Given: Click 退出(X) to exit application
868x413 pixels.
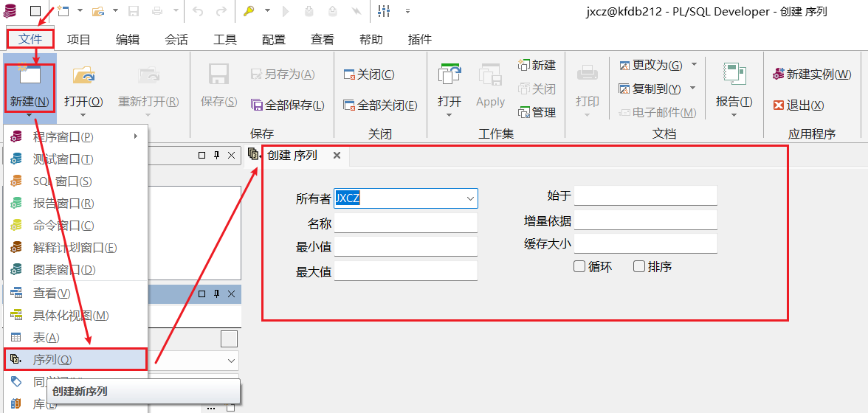Looking at the screenshot, I should [799, 105].
